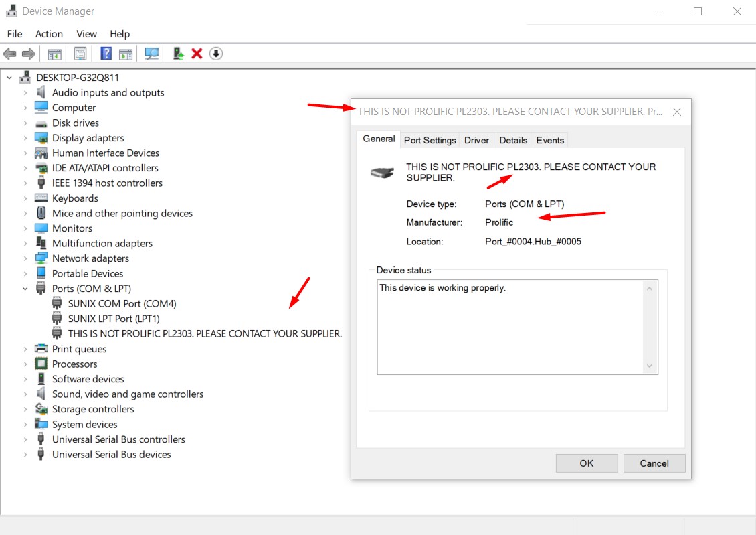Expand the Computer category chevron
This screenshot has height=535, width=756.
[x=25, y=108]
